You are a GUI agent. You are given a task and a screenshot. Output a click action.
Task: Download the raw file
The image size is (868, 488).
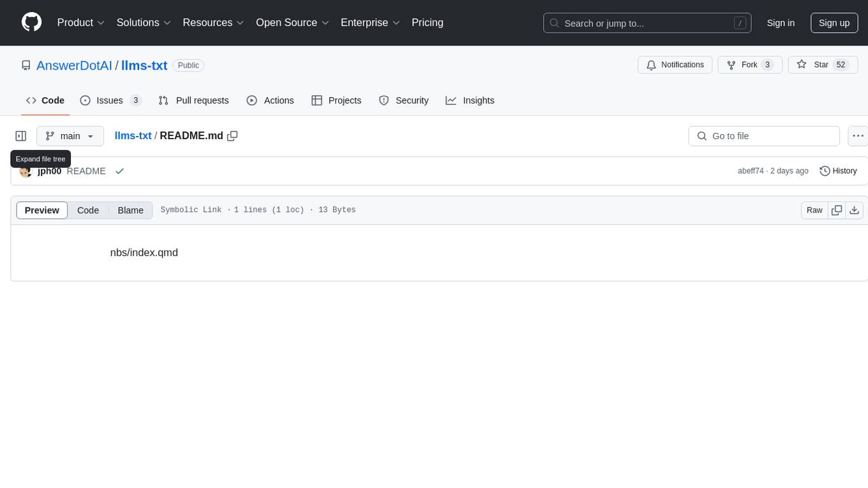coord(855,210)
